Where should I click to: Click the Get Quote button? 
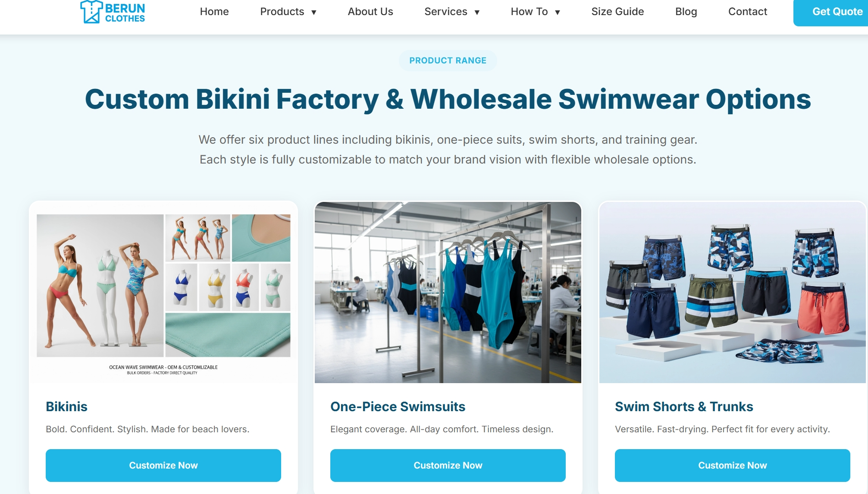click(x=831, y=12)
